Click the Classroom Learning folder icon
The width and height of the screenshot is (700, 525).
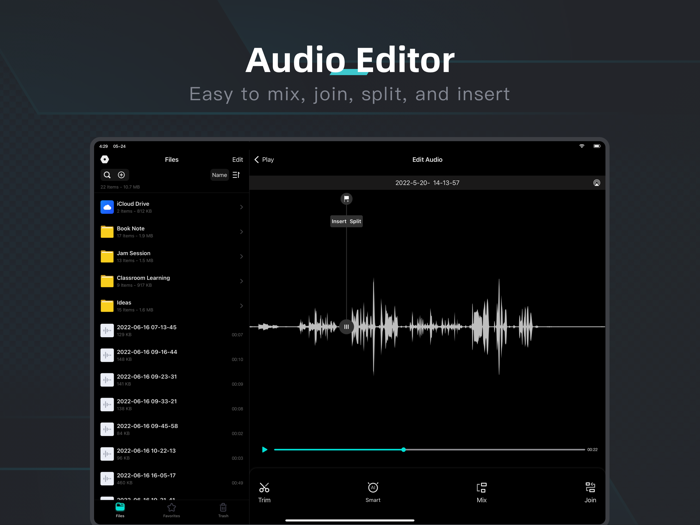click(x=107, y=281)
